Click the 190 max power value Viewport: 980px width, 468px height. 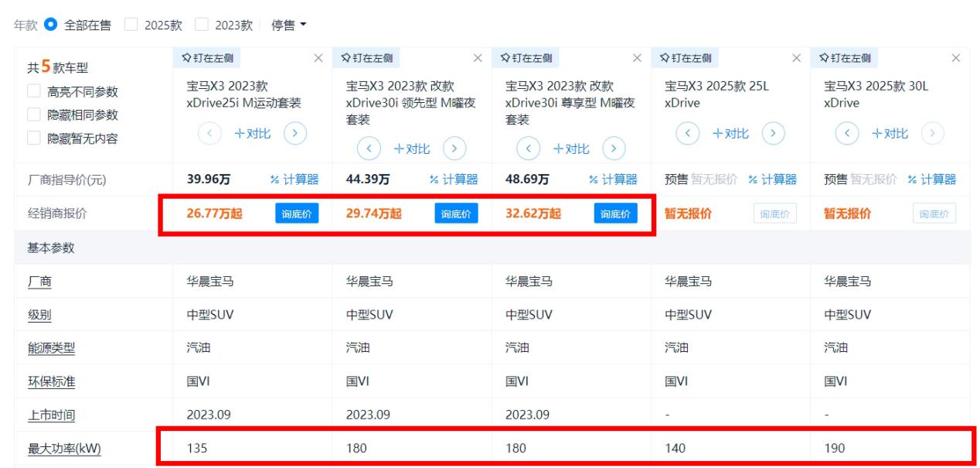pos(835,448)
